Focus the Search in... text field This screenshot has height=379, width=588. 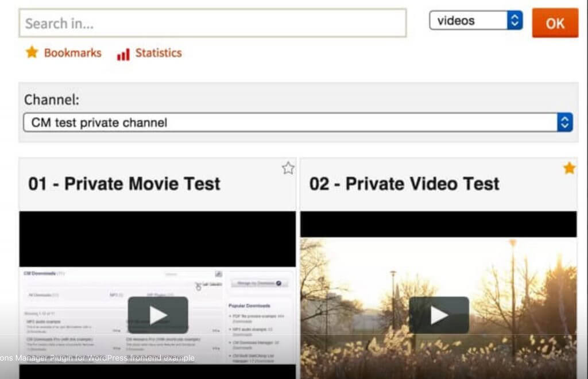click(x=212, y=24)
